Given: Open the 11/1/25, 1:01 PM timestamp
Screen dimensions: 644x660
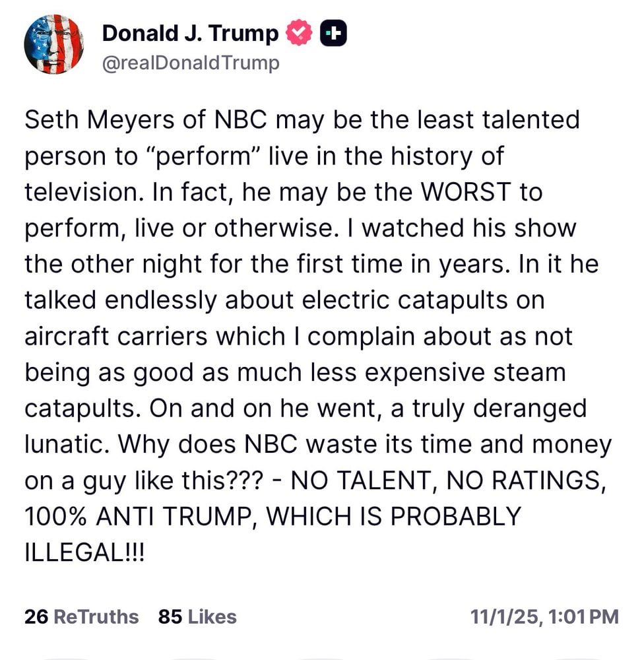Looking at the screenshot, I should [x=544, y=616].
